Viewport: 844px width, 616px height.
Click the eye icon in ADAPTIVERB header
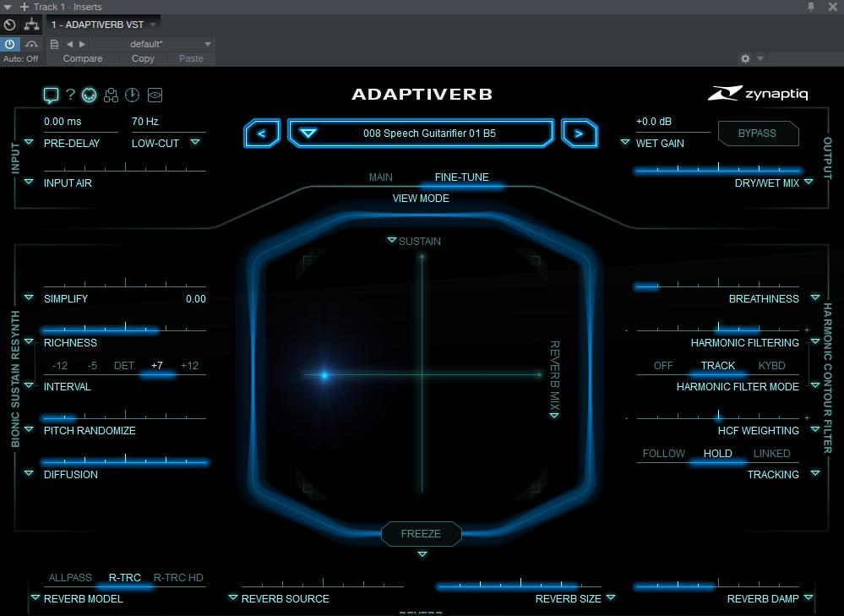(x=155, y=95)
